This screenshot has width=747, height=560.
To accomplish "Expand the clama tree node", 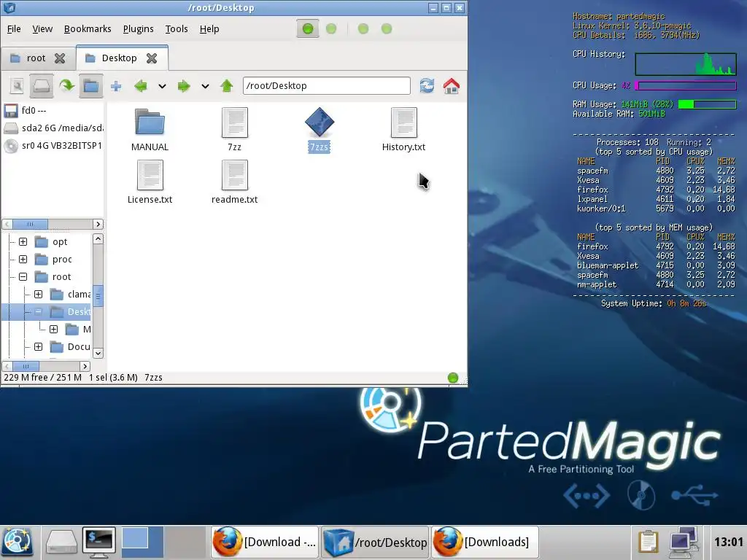I will point(38,295).
